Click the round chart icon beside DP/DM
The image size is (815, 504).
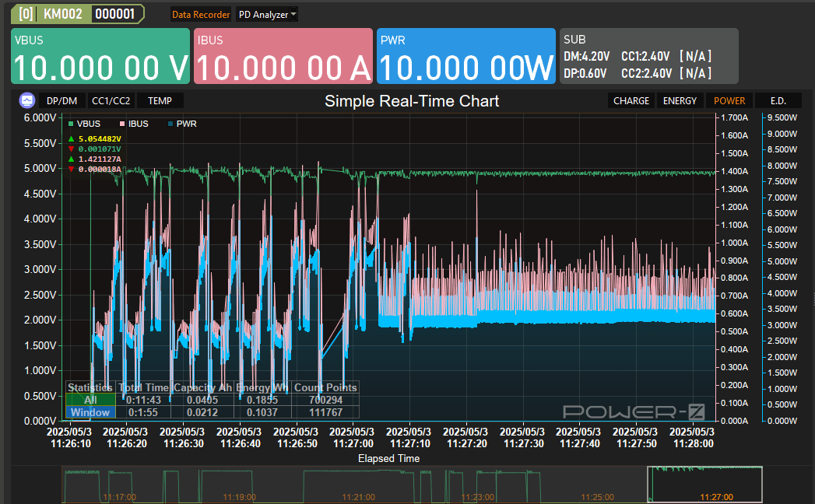(27, 100)
